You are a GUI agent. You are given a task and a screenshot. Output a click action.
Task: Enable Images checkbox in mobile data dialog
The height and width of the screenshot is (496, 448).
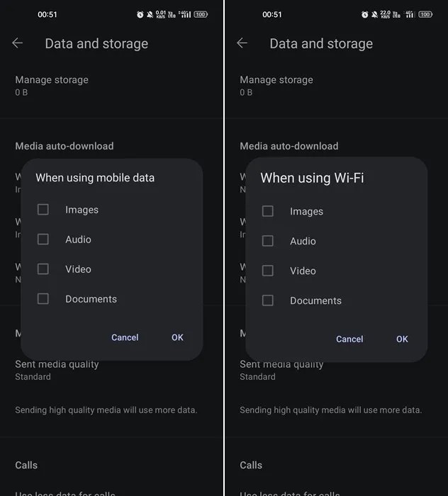click(43, 210)
